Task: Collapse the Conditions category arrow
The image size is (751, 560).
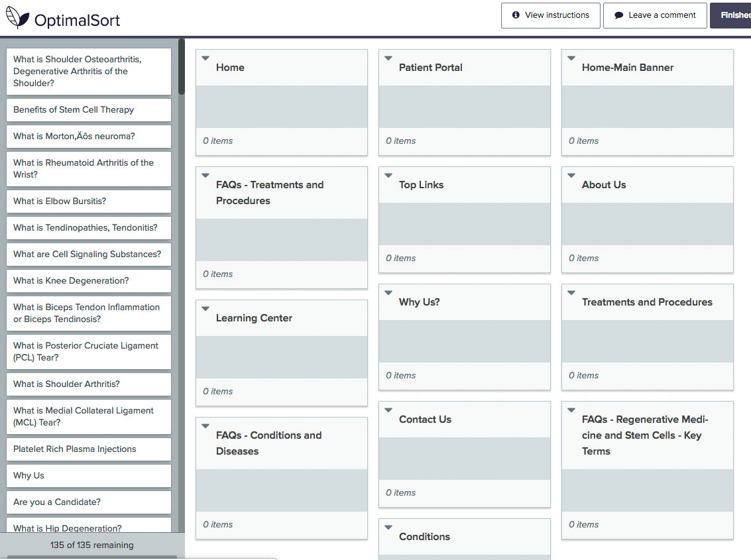Action: click(388, 528)
